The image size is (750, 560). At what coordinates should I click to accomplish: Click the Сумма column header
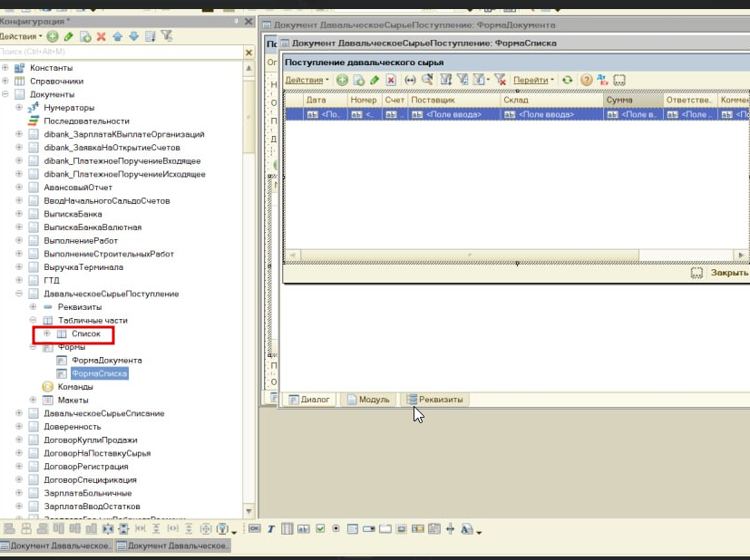coord(632,101)
